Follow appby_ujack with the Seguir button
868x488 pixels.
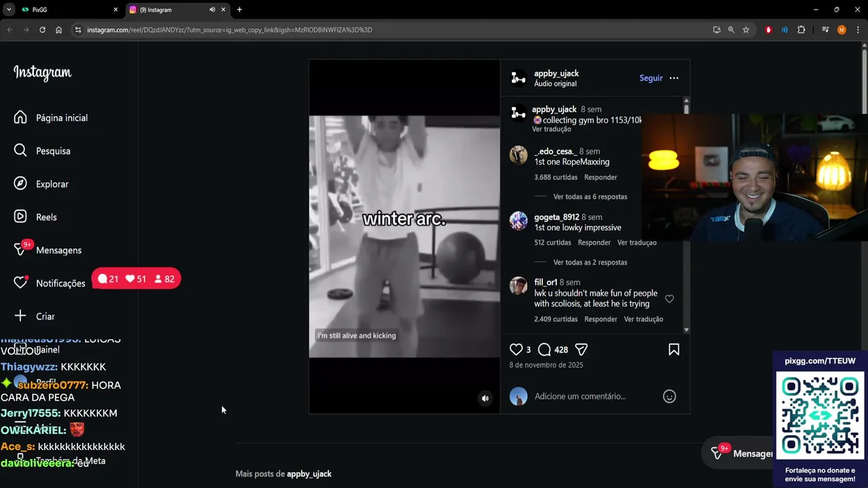[x=651, y=78]
